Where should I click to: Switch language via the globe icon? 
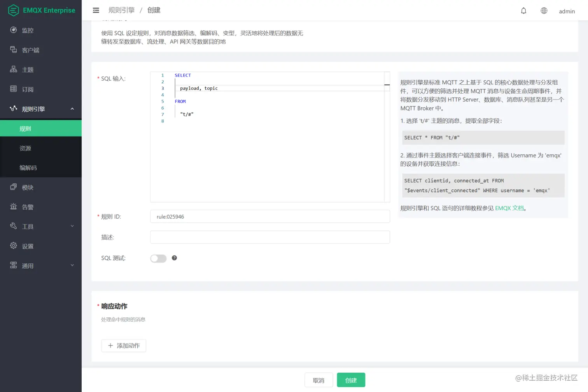click(x=544, y=10)
